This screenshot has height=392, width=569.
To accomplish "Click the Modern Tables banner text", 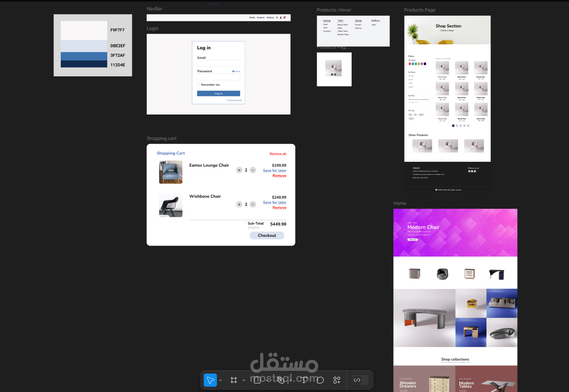I will click(x=466, y=385).
